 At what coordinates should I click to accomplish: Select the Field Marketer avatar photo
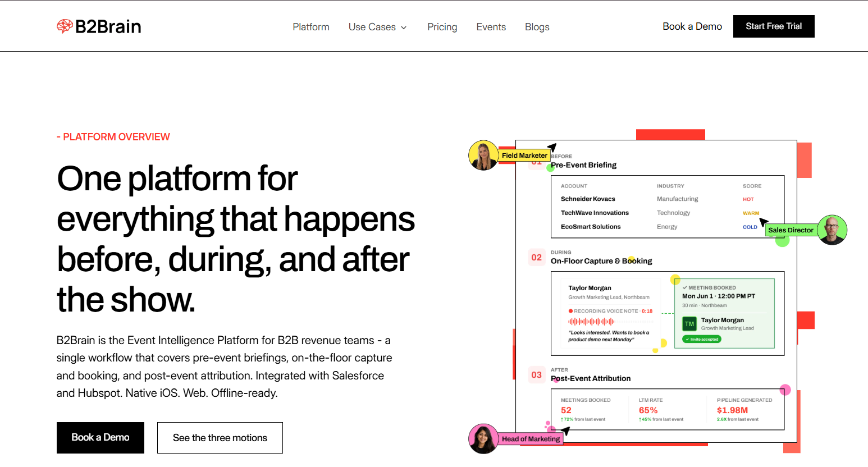click(483, 155)
